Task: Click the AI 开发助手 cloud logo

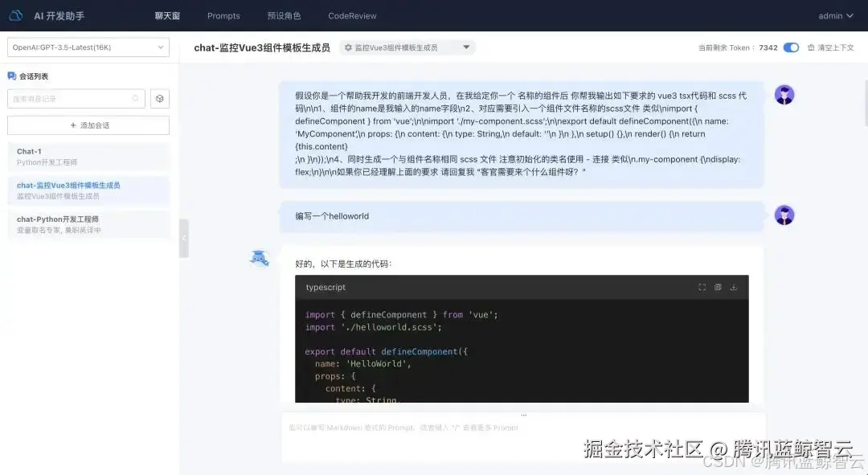Action: coord(14,14)
